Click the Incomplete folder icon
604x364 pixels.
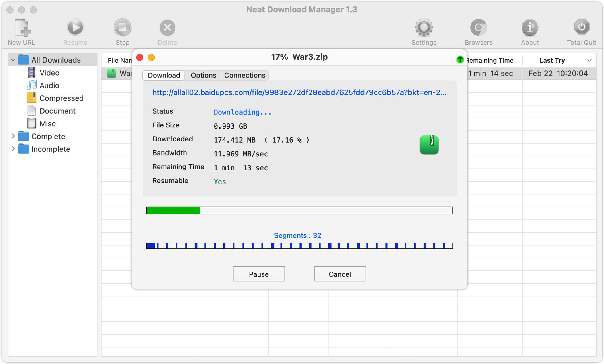point(24,149)
